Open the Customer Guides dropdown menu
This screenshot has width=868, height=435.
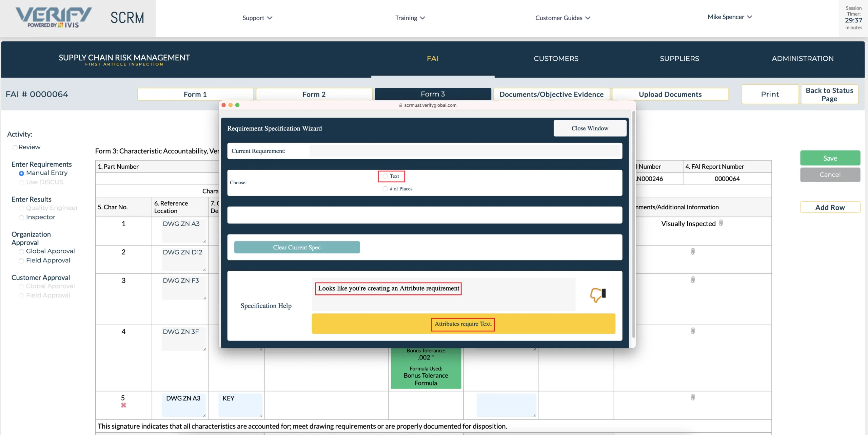coord(563,18)
